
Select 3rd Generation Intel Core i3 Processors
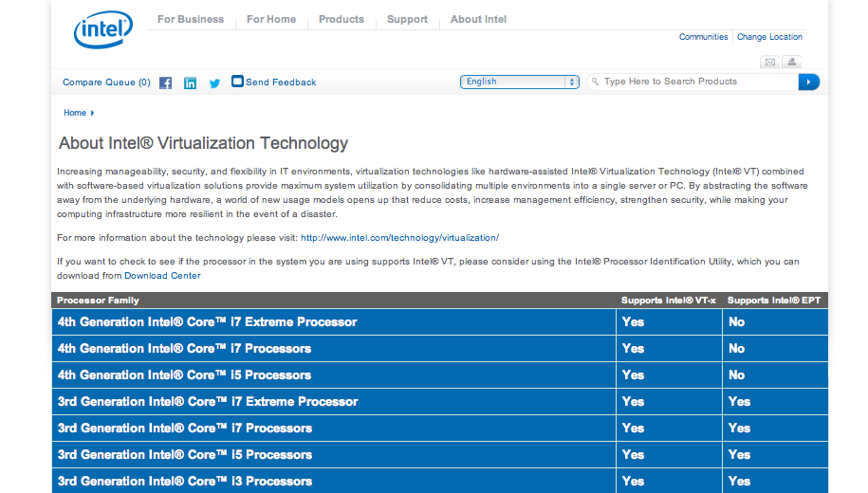pos(185,482)
